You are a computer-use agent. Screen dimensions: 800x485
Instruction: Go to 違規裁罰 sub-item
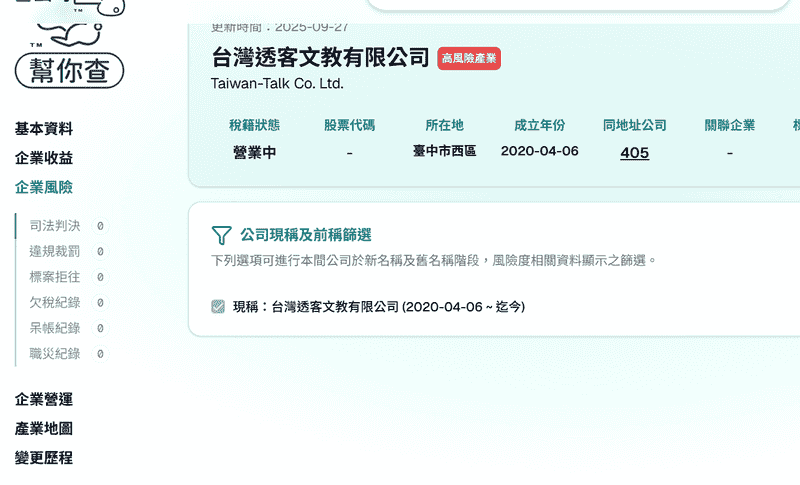click(x=55, y=251)
